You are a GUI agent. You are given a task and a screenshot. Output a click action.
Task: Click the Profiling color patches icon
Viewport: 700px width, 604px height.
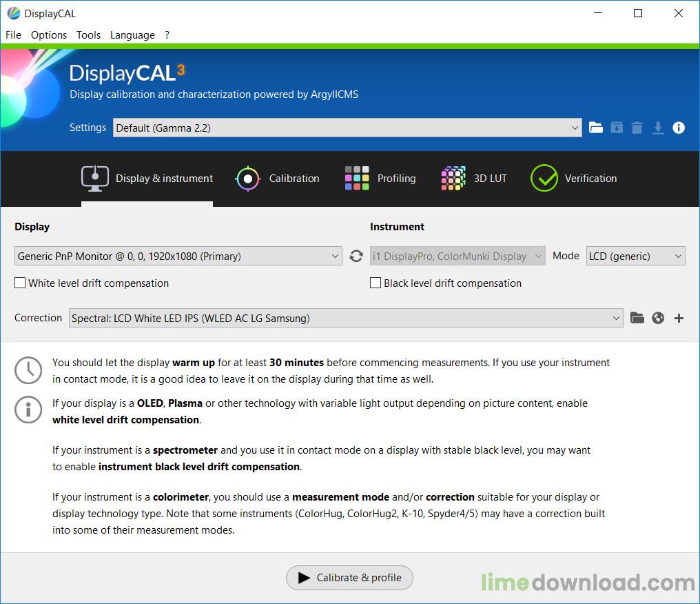357,179
